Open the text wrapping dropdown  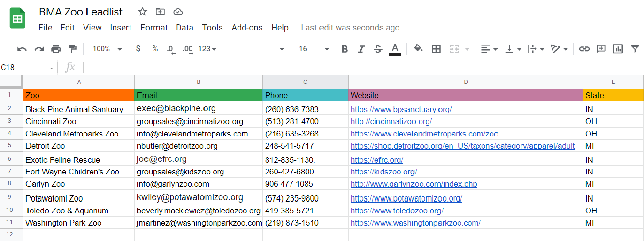[x=536, y=49]
